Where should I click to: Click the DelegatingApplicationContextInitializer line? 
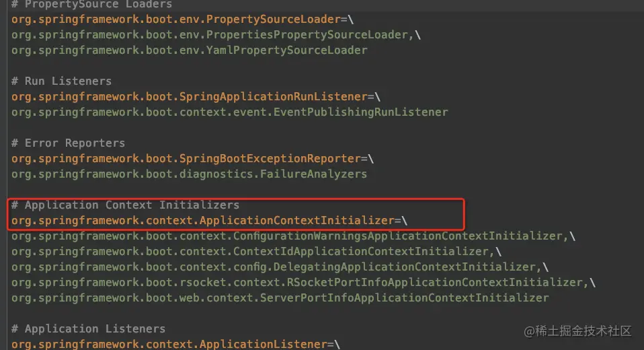tap(280, 267)
